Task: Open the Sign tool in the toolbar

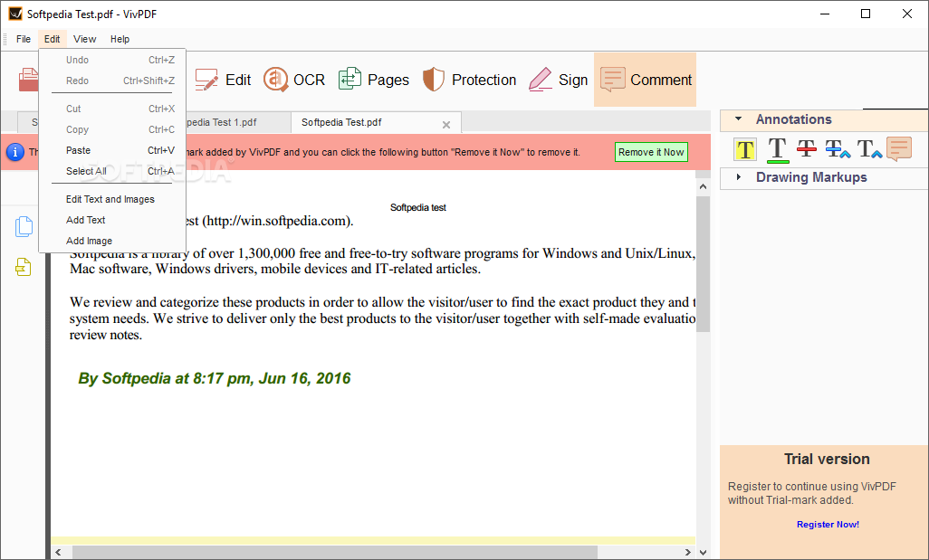Action: point(558,80)
